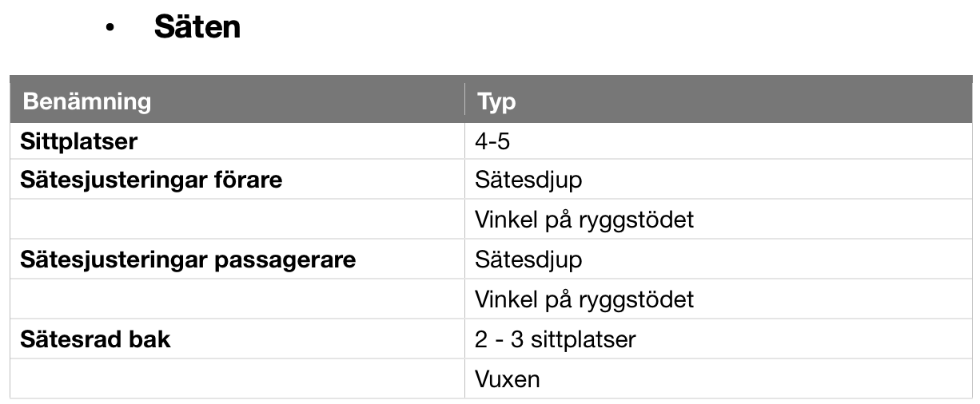Click the Sätesjusteringar passagerare label
Viewport: 980px width, 404px height.
(x=188, y=259)
